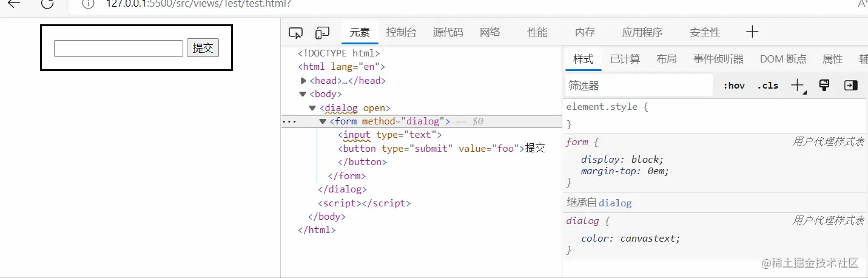
Task: Open the 源代码 tab
Action: 448,33
